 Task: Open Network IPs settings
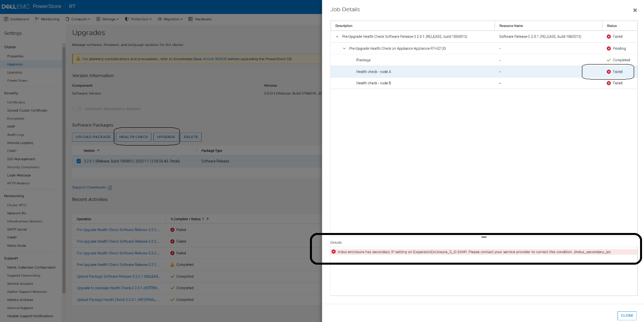pos(17,213)
